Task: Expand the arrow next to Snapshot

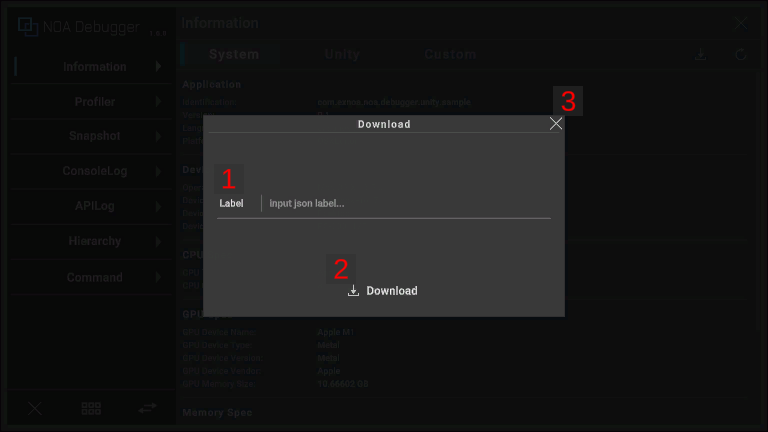Action: (x=158, y=136)
